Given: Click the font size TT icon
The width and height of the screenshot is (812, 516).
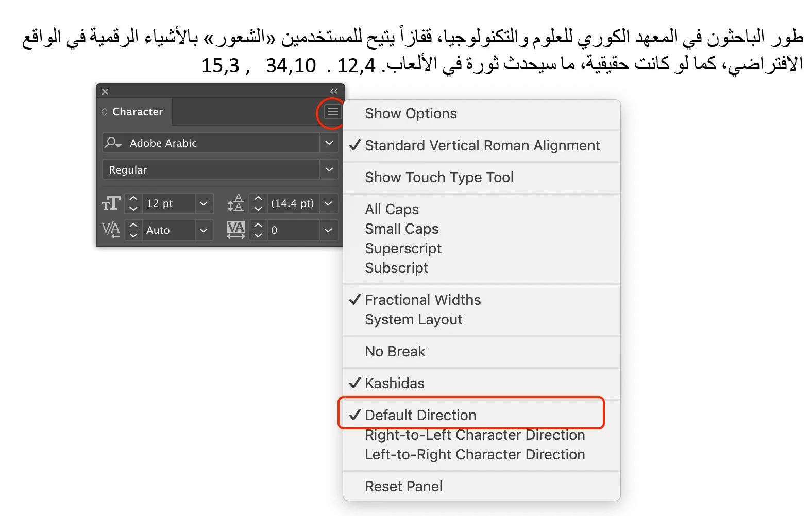Looking at the screenshot, I should [111, 203].
